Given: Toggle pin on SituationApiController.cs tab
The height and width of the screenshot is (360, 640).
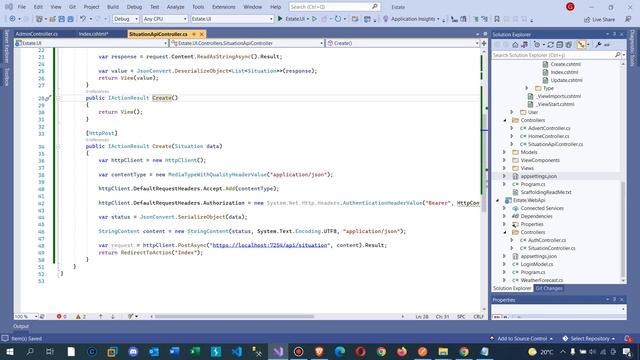Looking at the screenshot, I should pyautogui.click(x=194, y=34).
